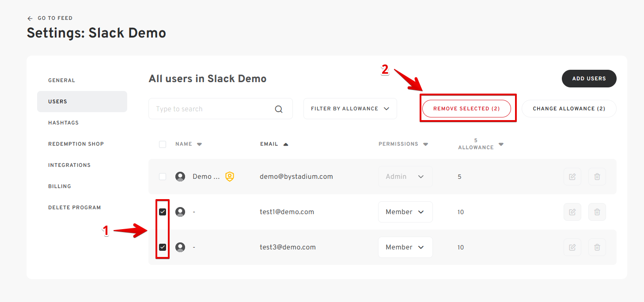Check the box for demo@bystadium.com

point(163,177)
